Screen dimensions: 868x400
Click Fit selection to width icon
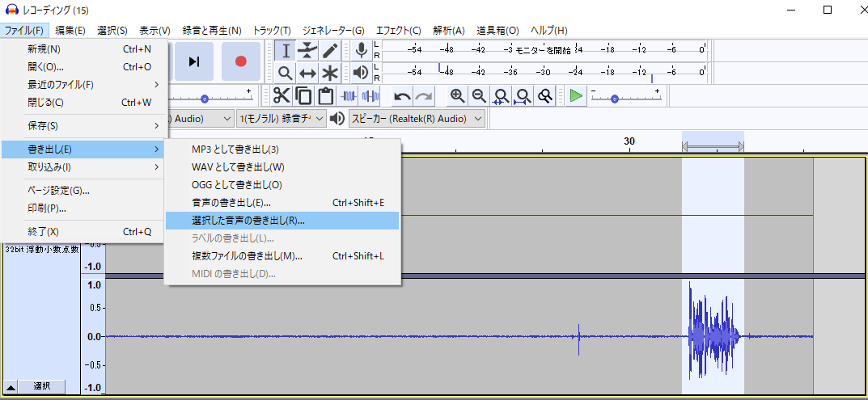[x=501, y=96]
